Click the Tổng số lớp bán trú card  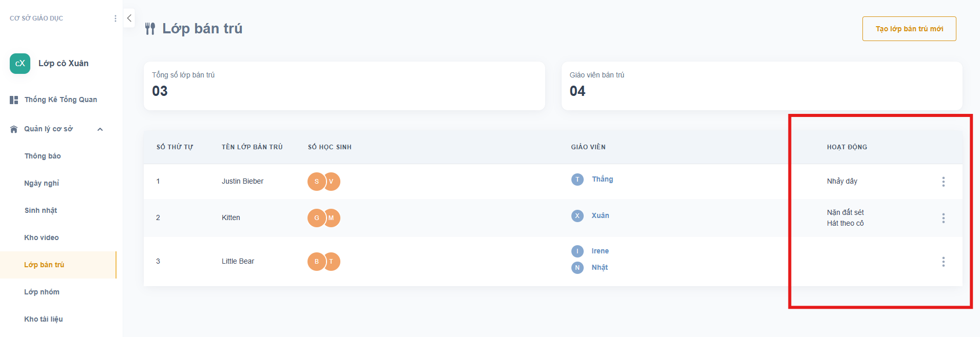coord(344,86)
